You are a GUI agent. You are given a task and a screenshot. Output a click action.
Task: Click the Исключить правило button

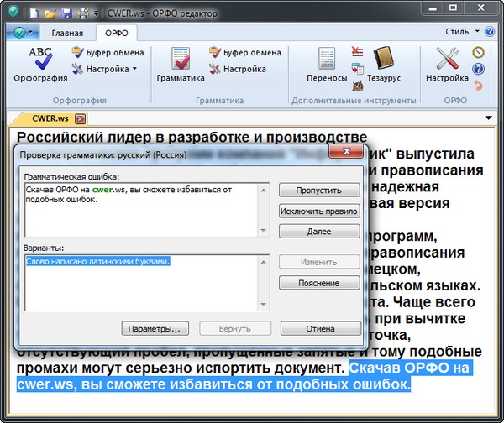tap(319, 211)
